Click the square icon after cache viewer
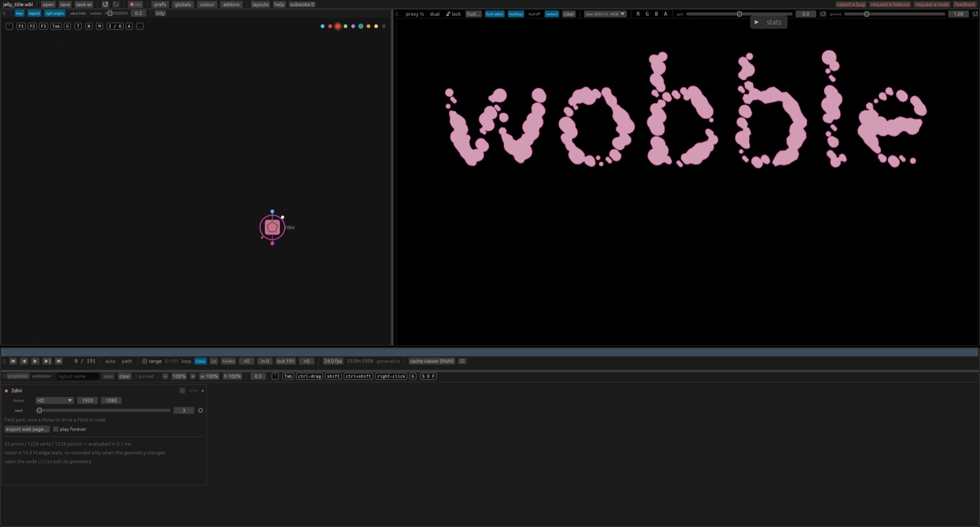This screenshot has width=980, height=527. tap(462, 361)
